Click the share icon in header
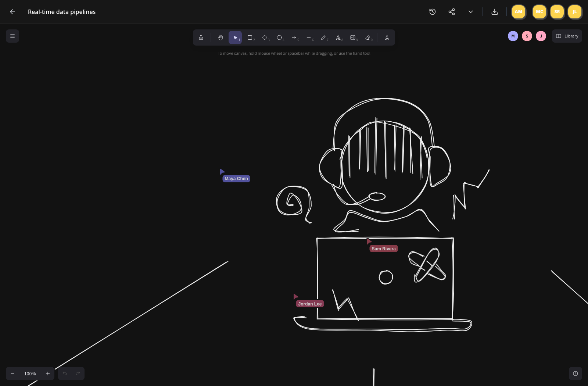Screen dimensions: 588x386 pyautogui.click(x=452, y=12)
